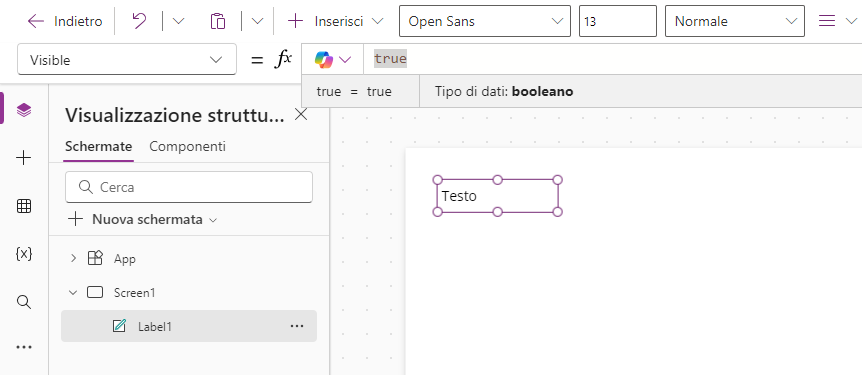
Task: Open the Label1 more options ellipsis
Action: coord(297,326)
